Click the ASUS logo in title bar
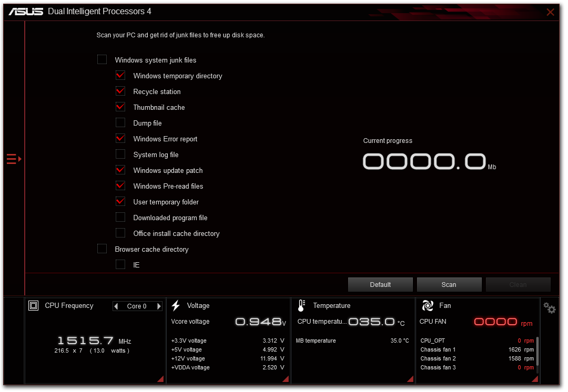Viewport: 568px width, 392px height. coord(26,12)
